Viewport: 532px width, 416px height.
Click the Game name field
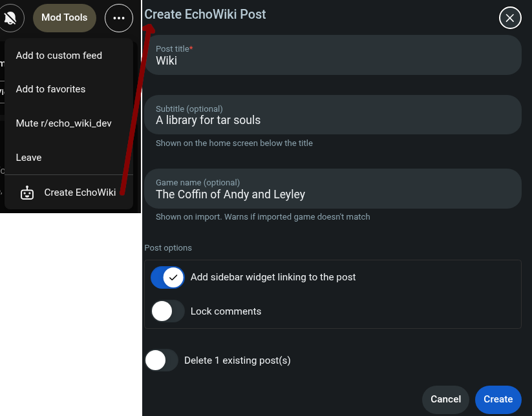[x=333, y=189]
